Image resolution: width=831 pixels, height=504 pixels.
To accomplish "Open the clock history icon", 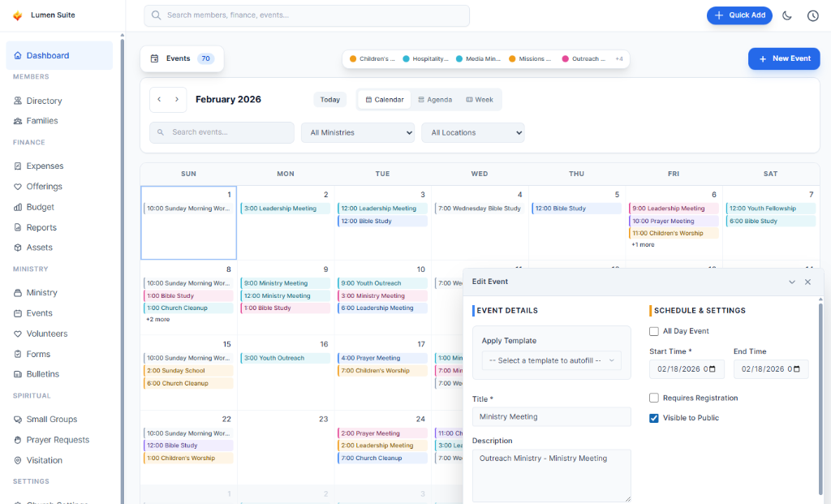I will click(812, 15).
